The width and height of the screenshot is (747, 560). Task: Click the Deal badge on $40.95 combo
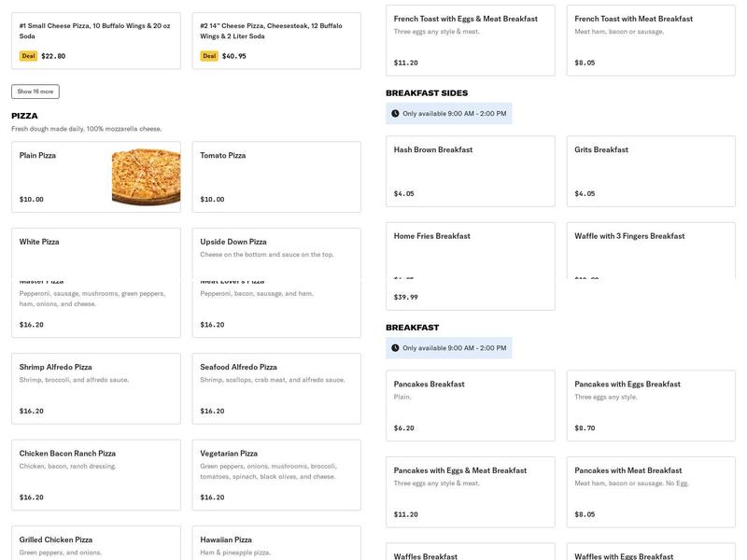209,56
